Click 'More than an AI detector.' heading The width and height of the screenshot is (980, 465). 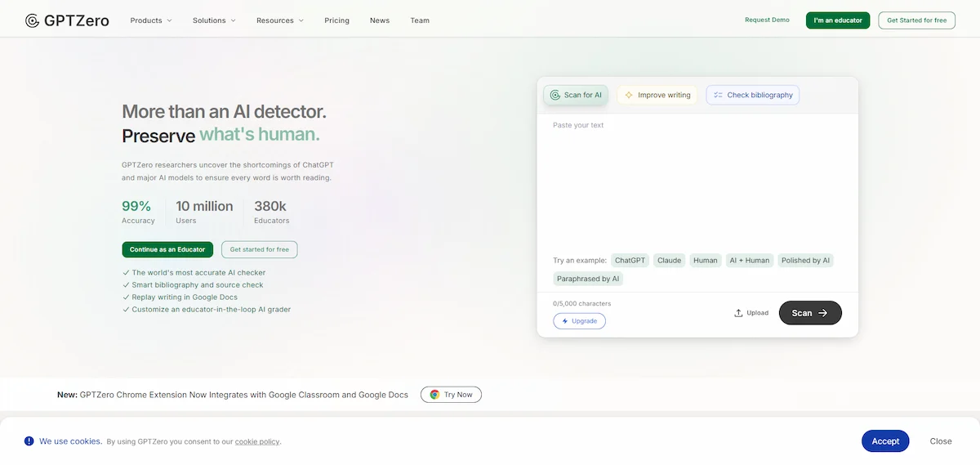coord(224,112)
